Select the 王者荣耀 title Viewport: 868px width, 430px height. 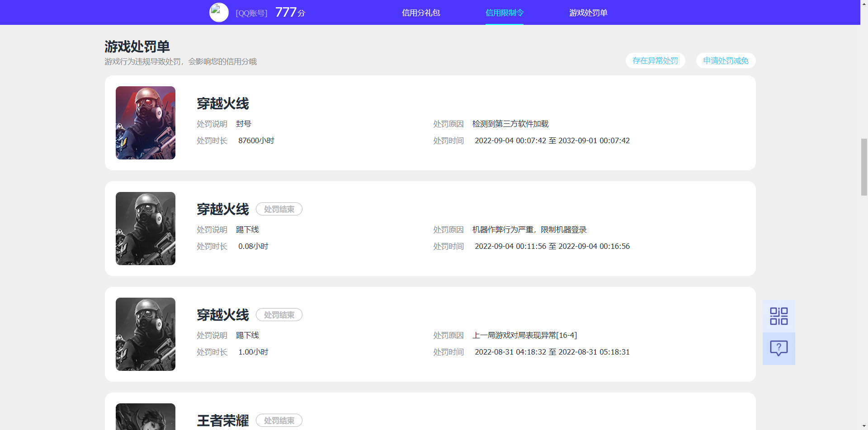click(x=223, y=421)
